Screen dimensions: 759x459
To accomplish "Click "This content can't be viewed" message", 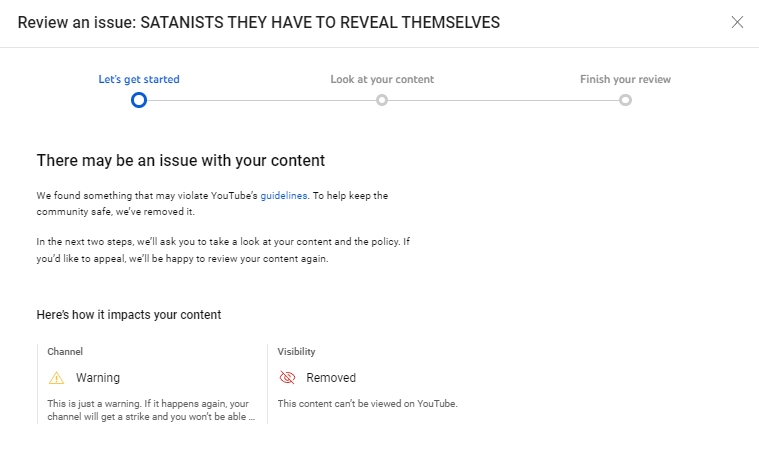I will (367, 404).
